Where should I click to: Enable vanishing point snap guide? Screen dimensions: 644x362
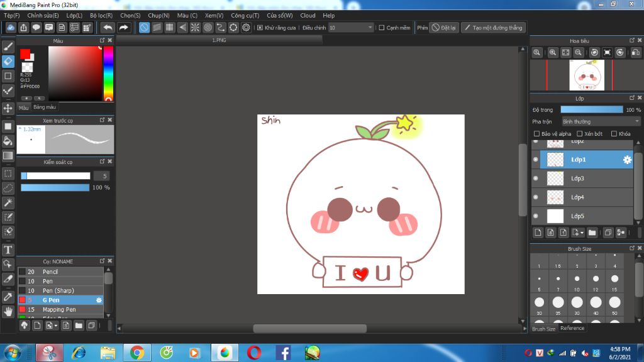[x=182, y=28]
